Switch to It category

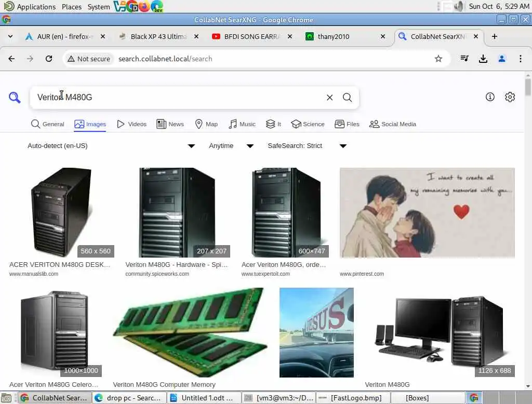click(273, 124)
